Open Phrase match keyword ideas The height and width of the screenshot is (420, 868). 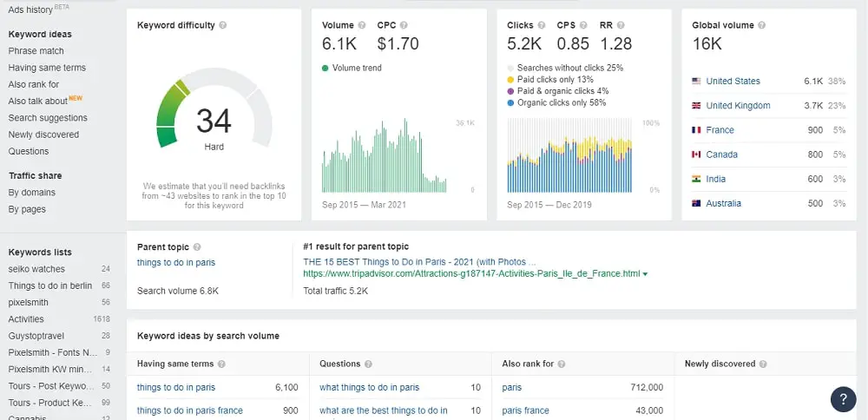[36, 51]
